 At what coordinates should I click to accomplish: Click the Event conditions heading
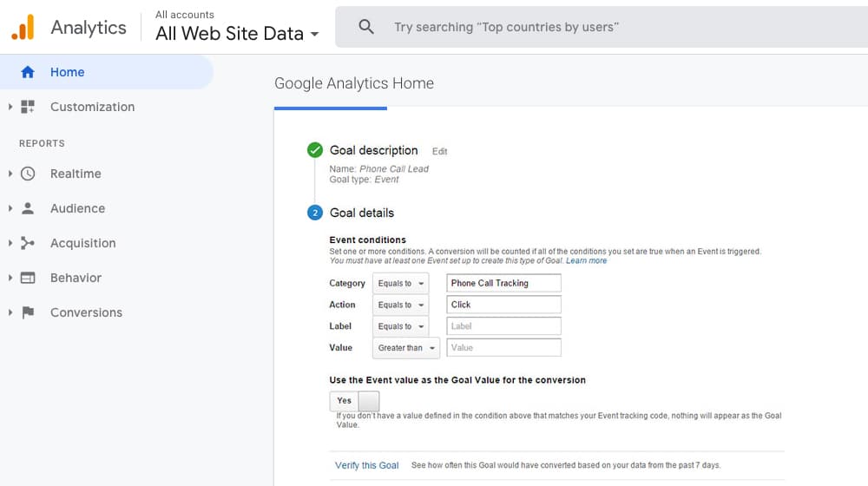367,240
